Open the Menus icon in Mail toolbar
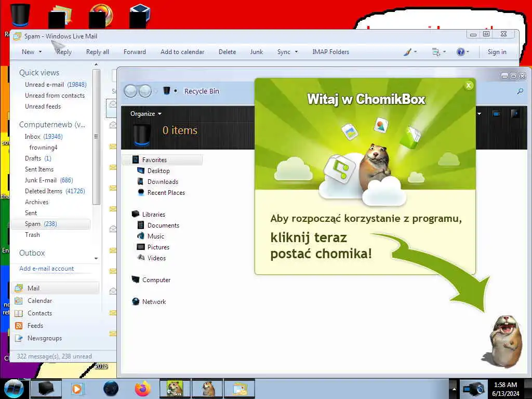Screen dimensions: 532x399 tap(436, 52)
